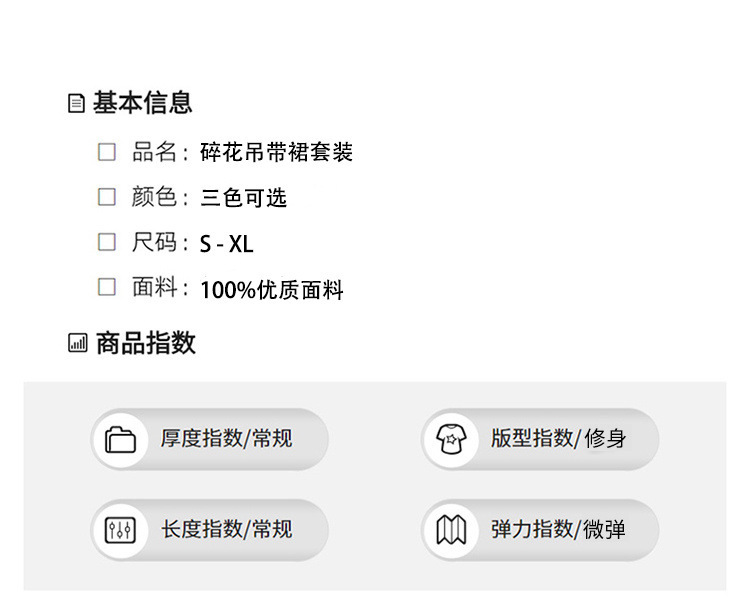Click the 100%优质面料 fabric text

point(272,290)
